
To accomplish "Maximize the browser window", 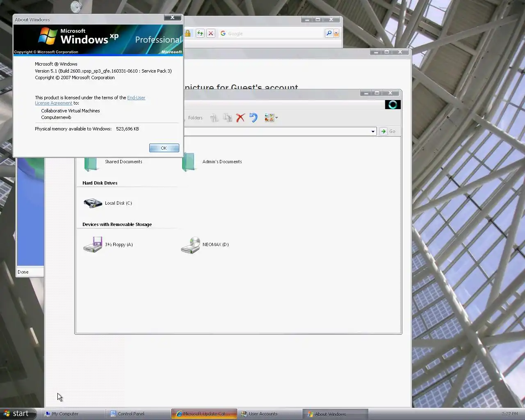I will point(318,20).
